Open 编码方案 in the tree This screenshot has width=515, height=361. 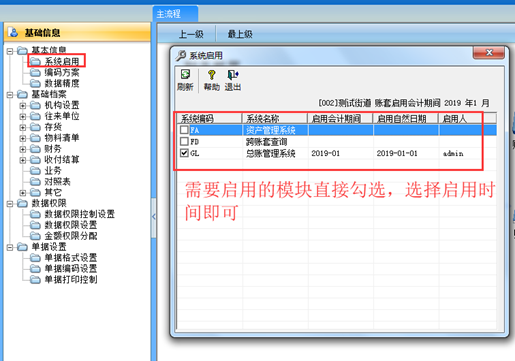(62, 72)
